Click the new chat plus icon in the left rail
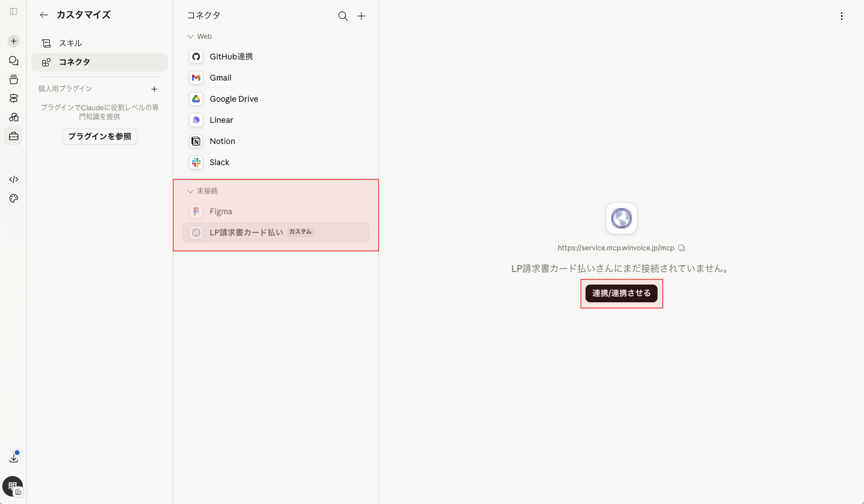The height and width of the screenshot is (504, 864). [x=14, y=41]
